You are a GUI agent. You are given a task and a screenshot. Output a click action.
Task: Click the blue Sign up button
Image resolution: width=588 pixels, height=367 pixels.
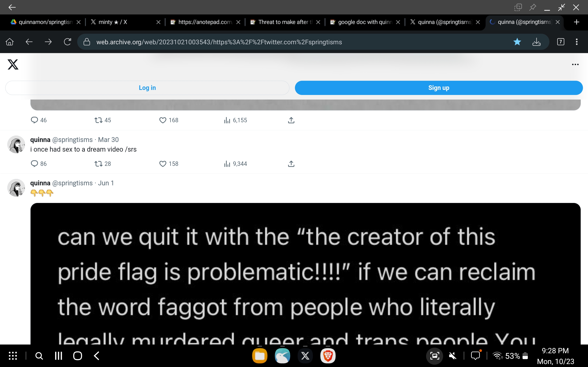pyautogui.click(x=438, y=88)
